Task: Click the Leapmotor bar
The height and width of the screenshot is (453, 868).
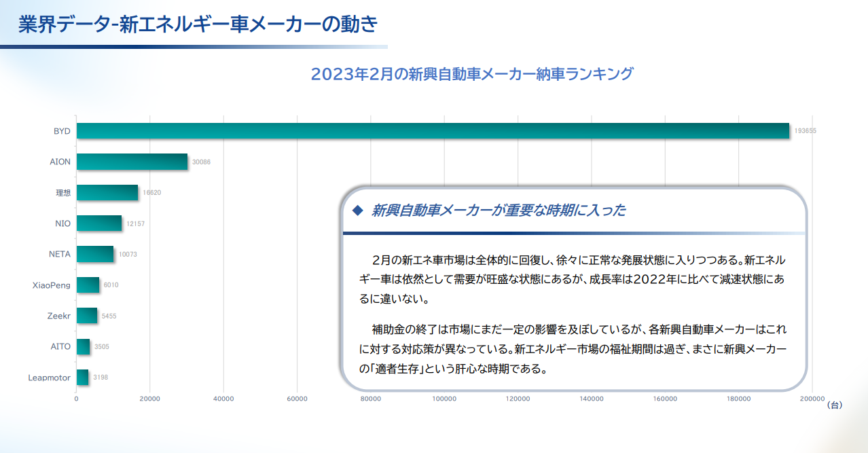Action: click(x=82, y=377)
